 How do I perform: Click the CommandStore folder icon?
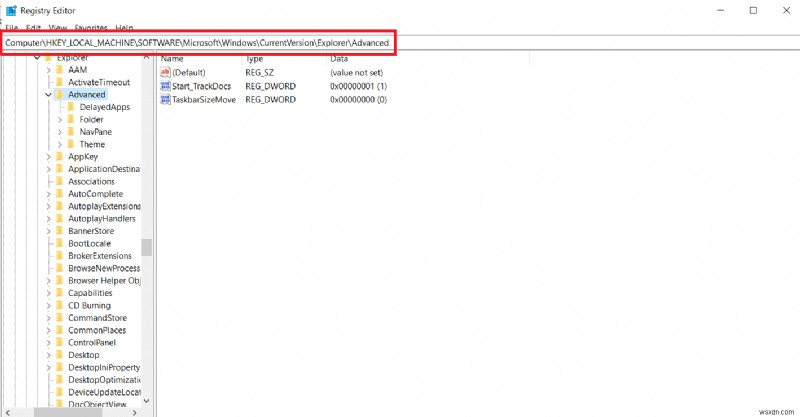[x=59, y=317]
